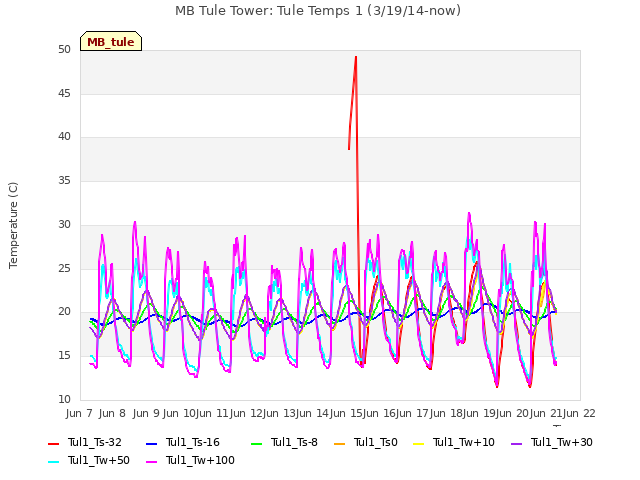Click the y-axis value 15
640x480 pixels.
(x=64, y=356)
